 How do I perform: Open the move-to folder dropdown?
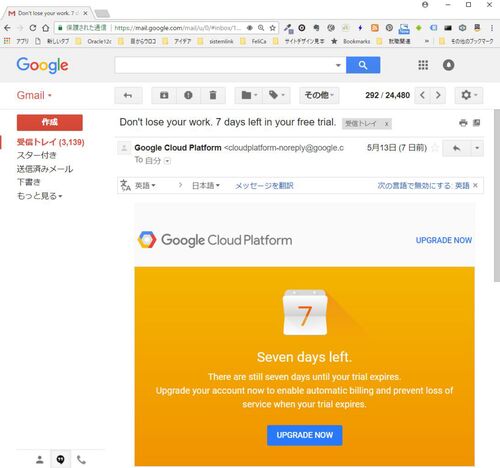click(249, 96)
